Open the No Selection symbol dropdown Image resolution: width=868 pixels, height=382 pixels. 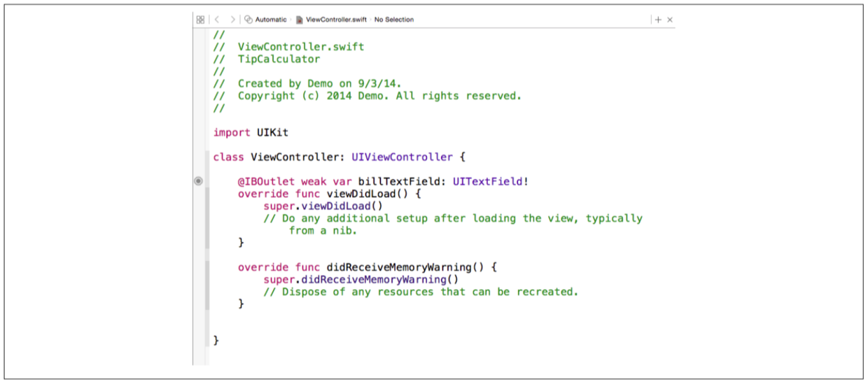coord(393,20)
